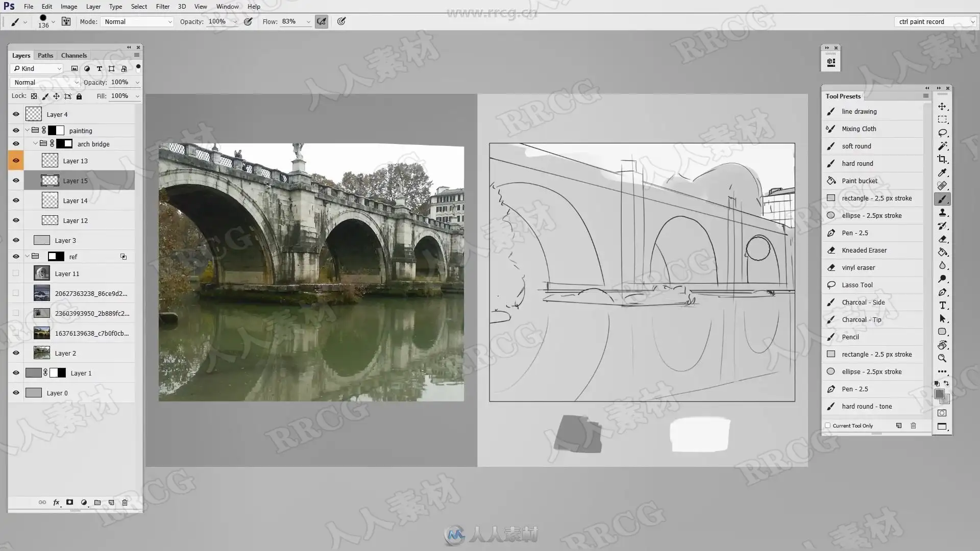
Task: Open the brush Mode dropdown
Action: pos(138,21)
